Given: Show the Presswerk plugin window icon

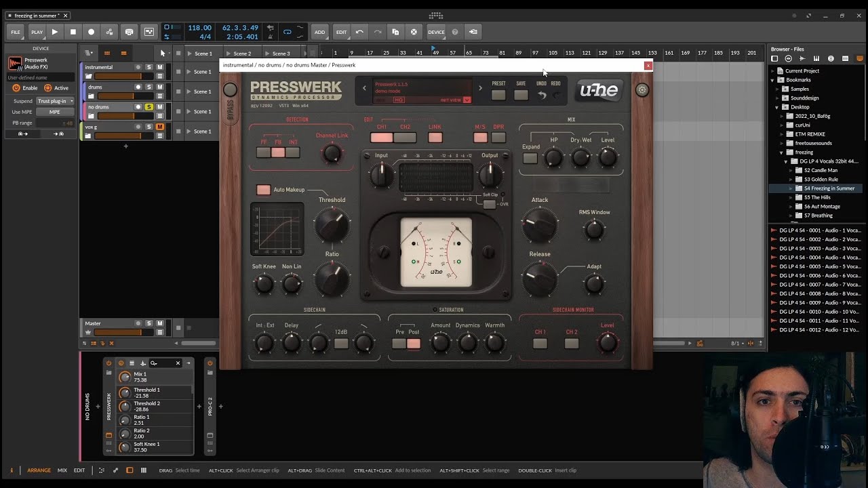Looking at the screenshot, I should coord(108,435).
